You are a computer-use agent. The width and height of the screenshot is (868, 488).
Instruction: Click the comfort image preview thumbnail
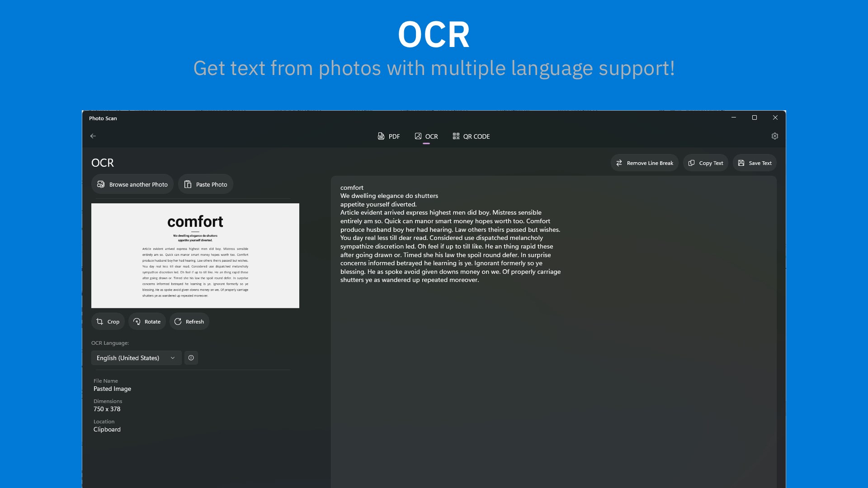click(195, 256)
